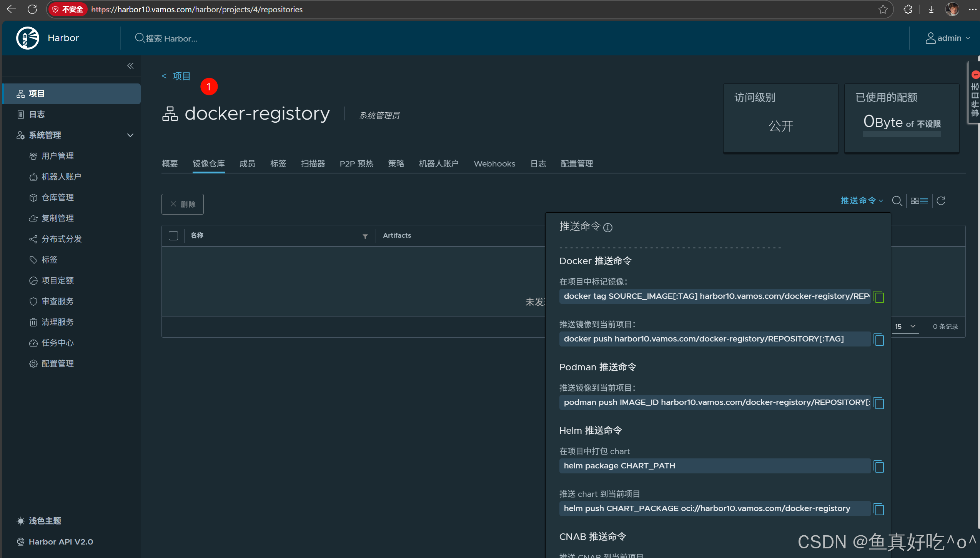Go to the 扫描器 tab

(313, 164)
